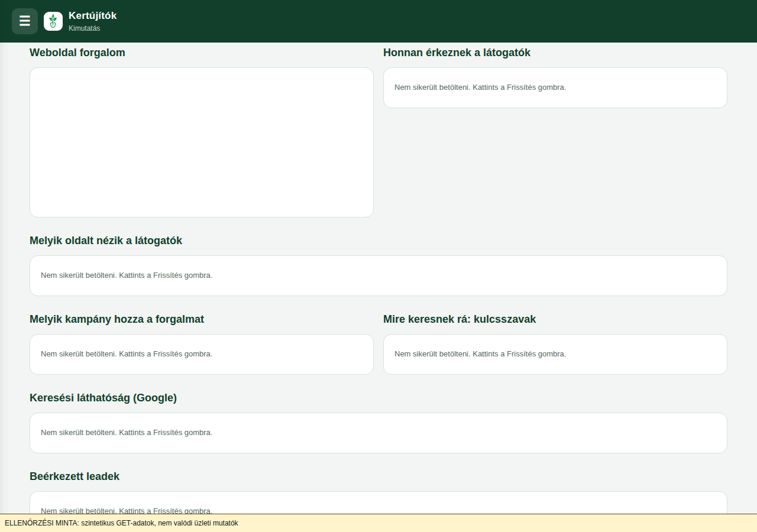
Task: Click the load error under Keresési láthatóság (Google)
Action: [x=127, y=433]
